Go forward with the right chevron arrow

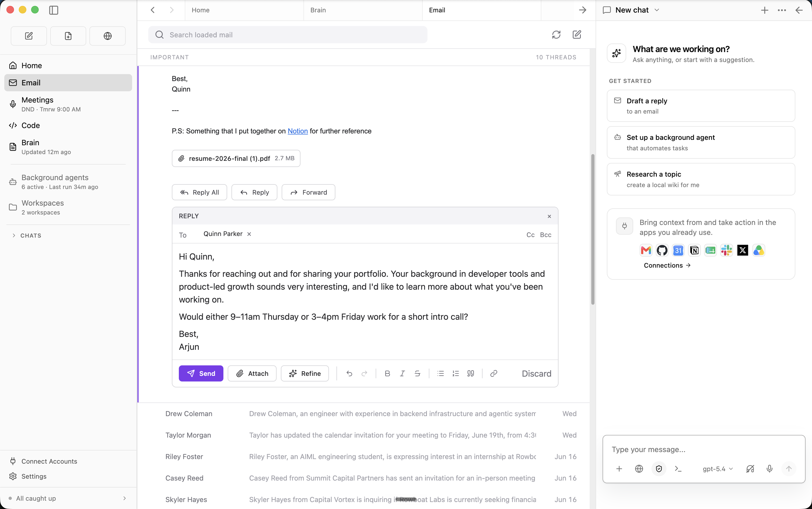172,10
